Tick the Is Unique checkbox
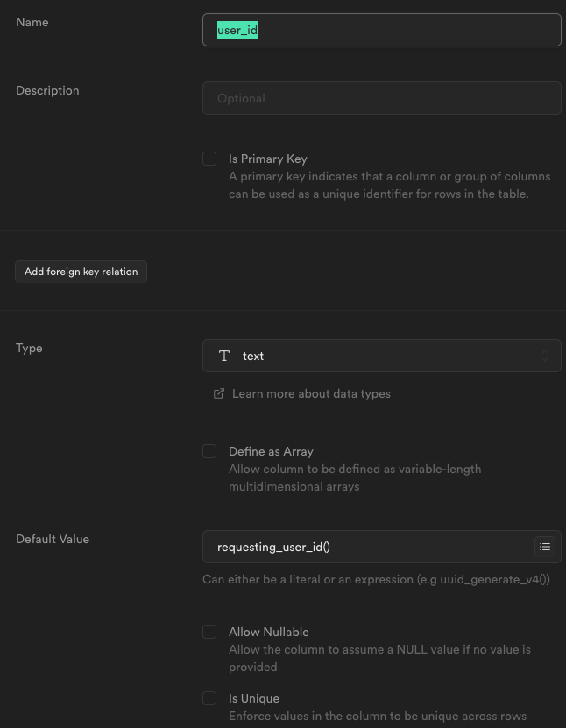Screen dimensions: 566x728 coord(209,698)
